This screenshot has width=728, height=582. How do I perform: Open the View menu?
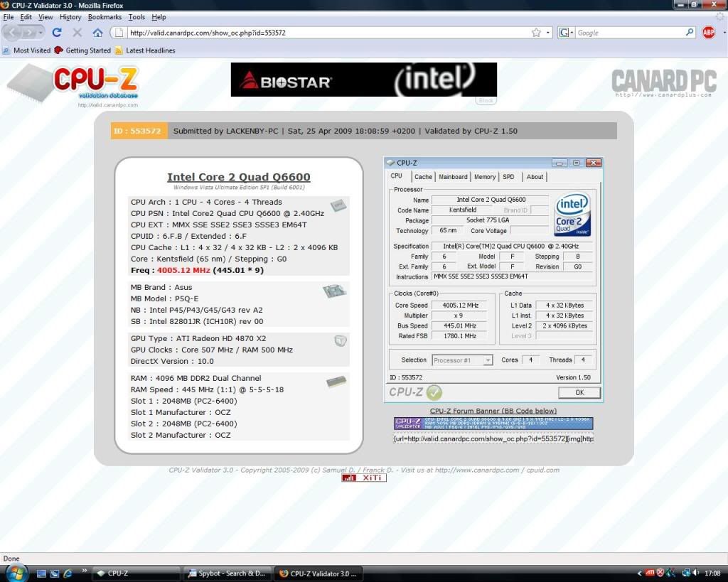pos(45,17)
